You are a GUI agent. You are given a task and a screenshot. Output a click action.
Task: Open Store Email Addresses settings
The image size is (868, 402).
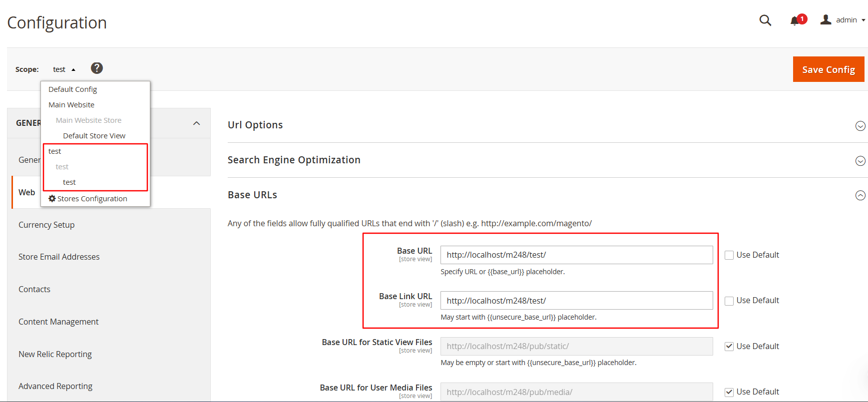pyautogui.click(x=59, y=257)
